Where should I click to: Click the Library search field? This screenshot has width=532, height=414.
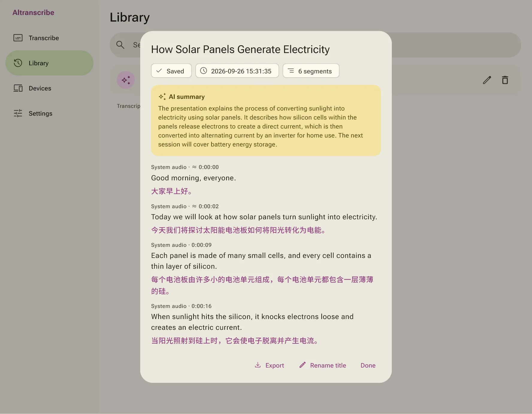tap(315, 45)
